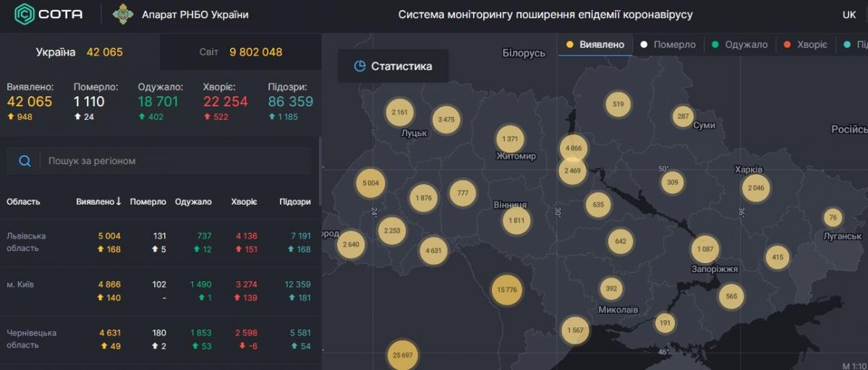The width and height of the screenshot is (868, 370).
Task: Click the 287 bubble above Суми
Action: (683, 116)
